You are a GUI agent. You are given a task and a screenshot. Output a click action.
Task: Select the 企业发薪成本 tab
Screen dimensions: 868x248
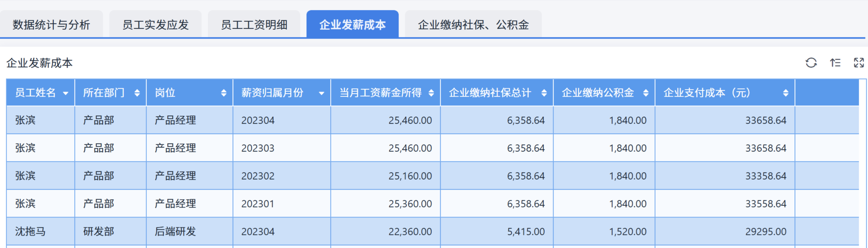click(x=353, y=24)
